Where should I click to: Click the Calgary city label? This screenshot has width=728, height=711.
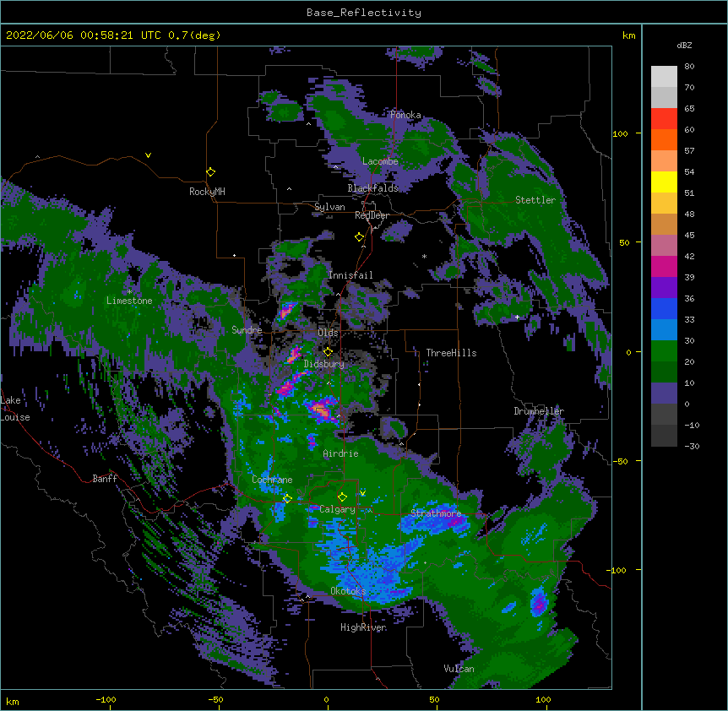coord(338,509)
